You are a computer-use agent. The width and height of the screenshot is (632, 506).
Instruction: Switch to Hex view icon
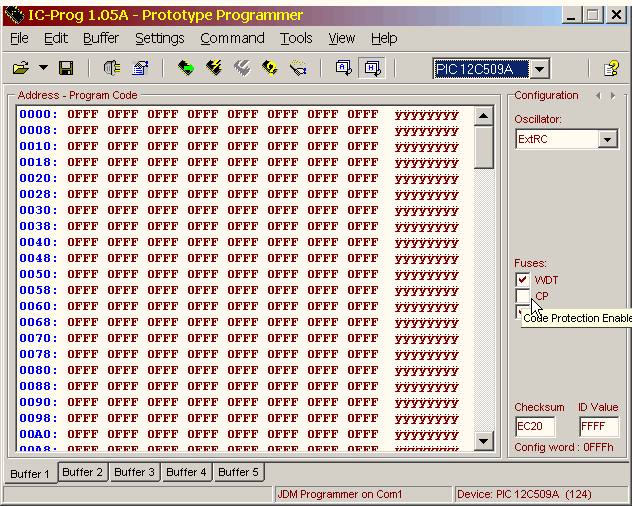click(x=372, y=68)
